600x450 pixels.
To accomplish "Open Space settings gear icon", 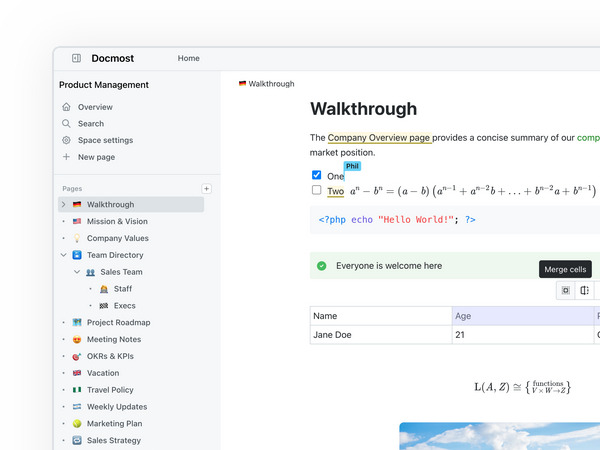I will point(66,140).
